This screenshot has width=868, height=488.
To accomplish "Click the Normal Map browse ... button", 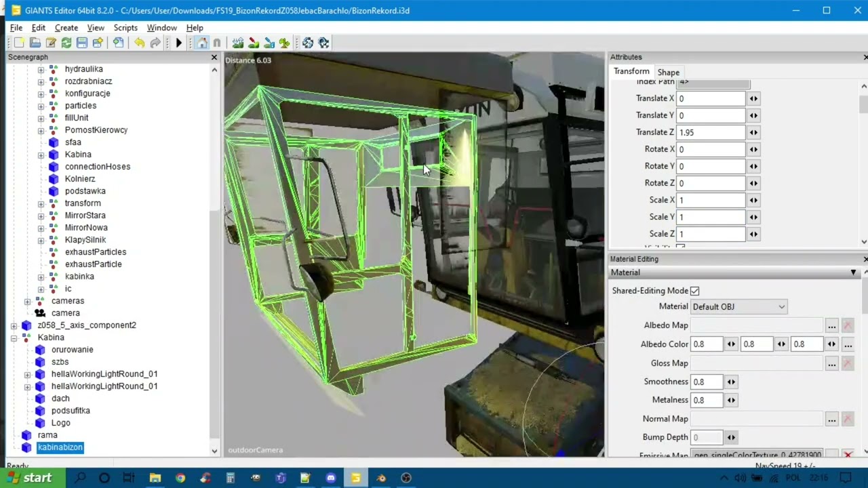I will pyautogui.click(x=831, y=419).
